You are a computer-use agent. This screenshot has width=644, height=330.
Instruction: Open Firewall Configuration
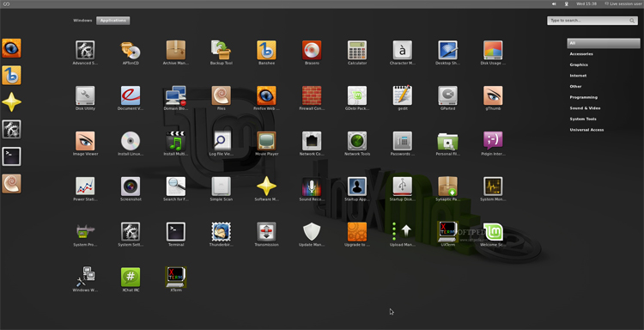tap(312, 95)
